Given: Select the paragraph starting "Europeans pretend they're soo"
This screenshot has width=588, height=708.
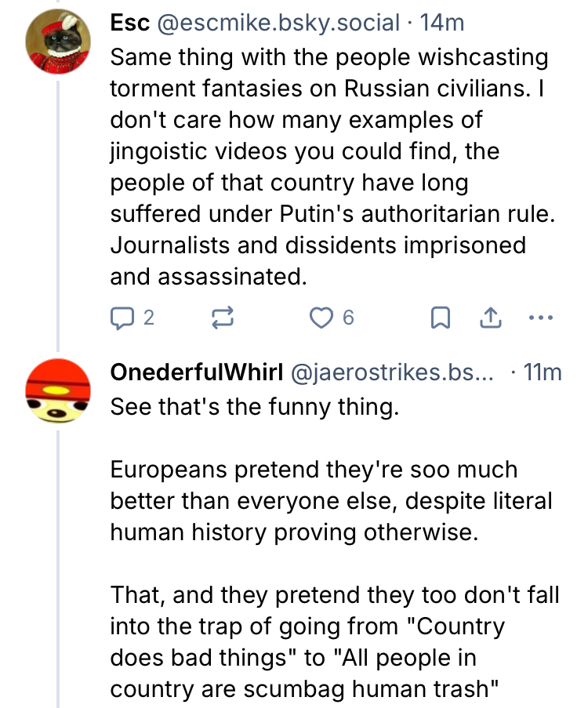Looking at the screenshot, I should tap(331, 502).
